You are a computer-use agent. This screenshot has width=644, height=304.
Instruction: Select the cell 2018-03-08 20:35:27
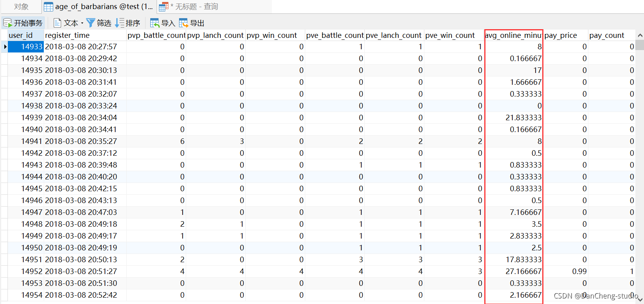85,141
